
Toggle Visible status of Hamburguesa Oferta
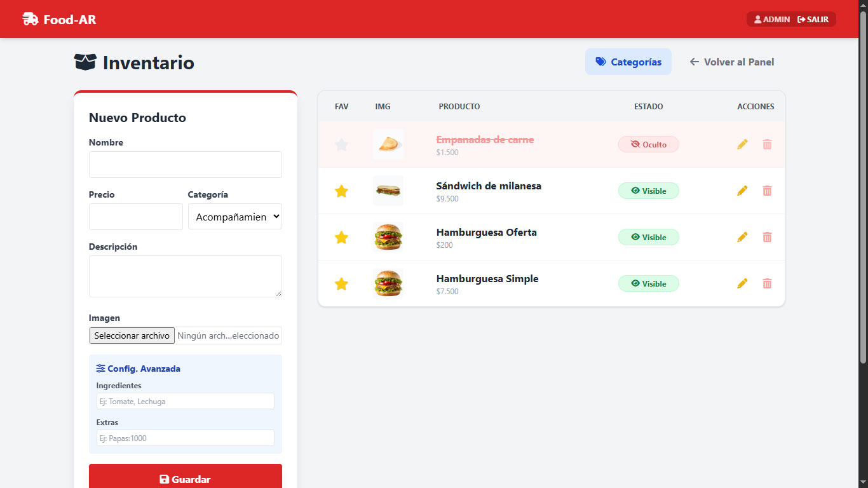tap(648, 237)
